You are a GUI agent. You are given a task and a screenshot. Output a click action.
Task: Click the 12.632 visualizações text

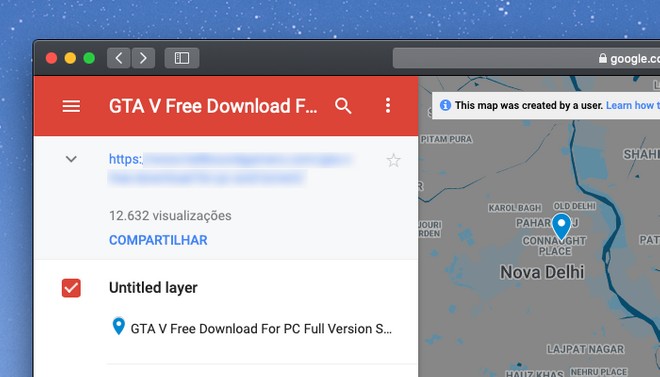[170, 215]
